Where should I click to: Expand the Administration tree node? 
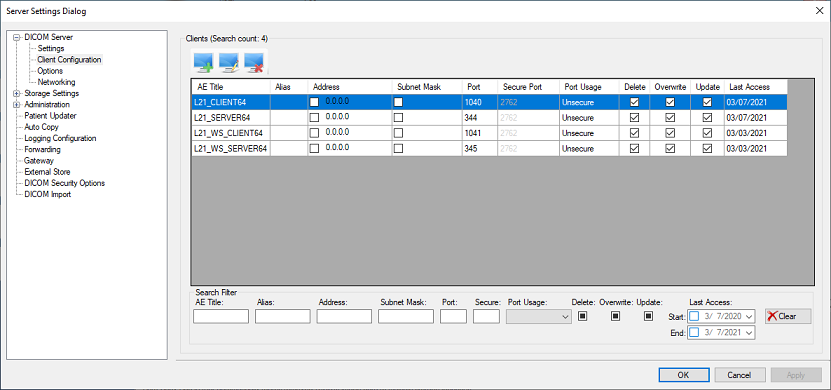pos(16,105)
